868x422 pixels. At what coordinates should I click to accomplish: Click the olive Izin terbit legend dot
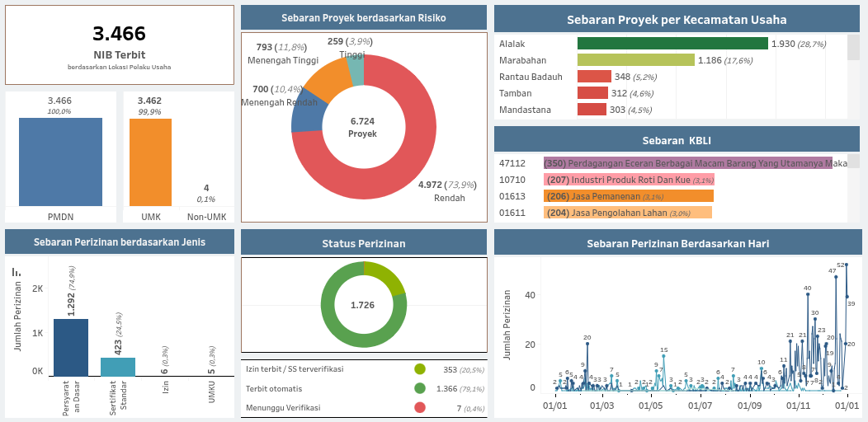(x=420, y=369)
